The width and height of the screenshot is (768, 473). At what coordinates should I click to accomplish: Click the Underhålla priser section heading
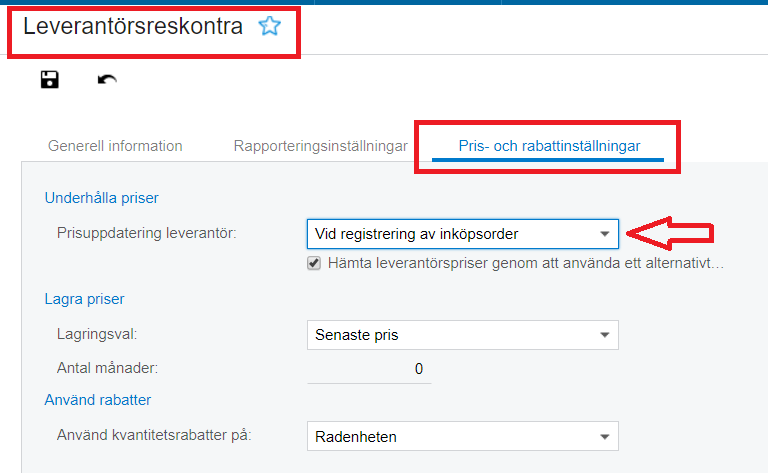[102, 198]
